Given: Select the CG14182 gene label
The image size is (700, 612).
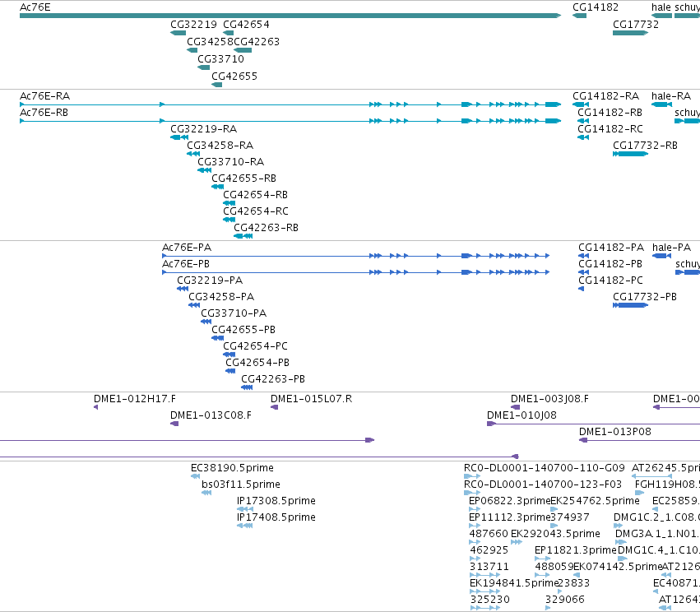Looking at the screenshot, I should click(596, 7).
